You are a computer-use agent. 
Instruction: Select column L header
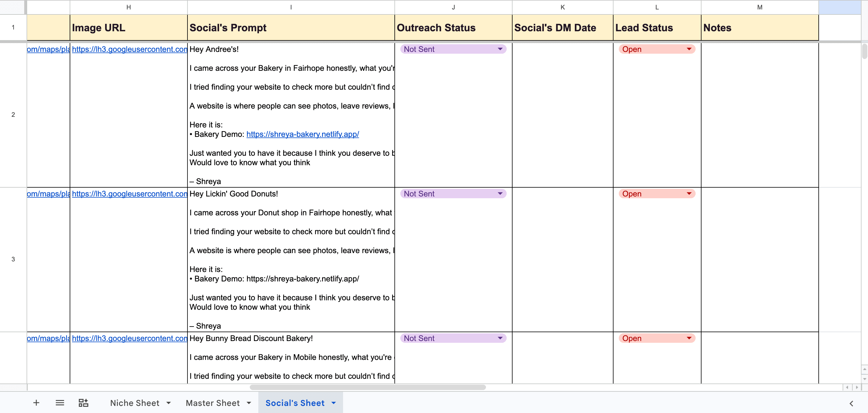click(x=657, y=7)
